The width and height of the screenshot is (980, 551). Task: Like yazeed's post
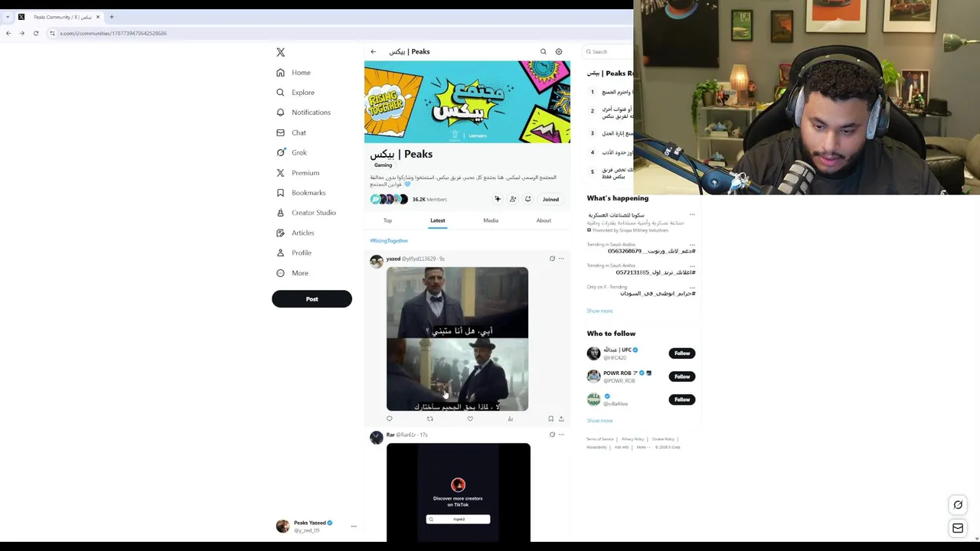470,419
